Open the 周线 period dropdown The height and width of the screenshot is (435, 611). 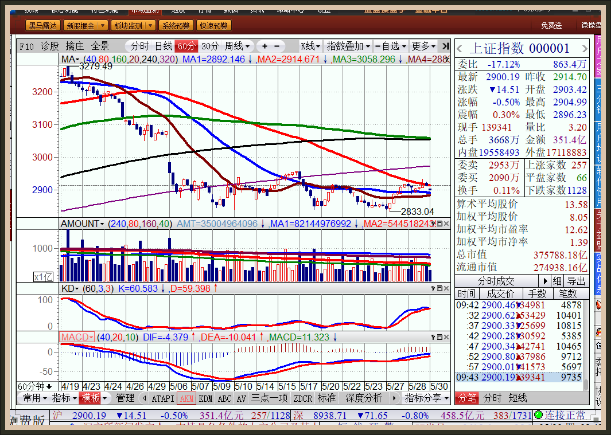click(x=237, y=46)
